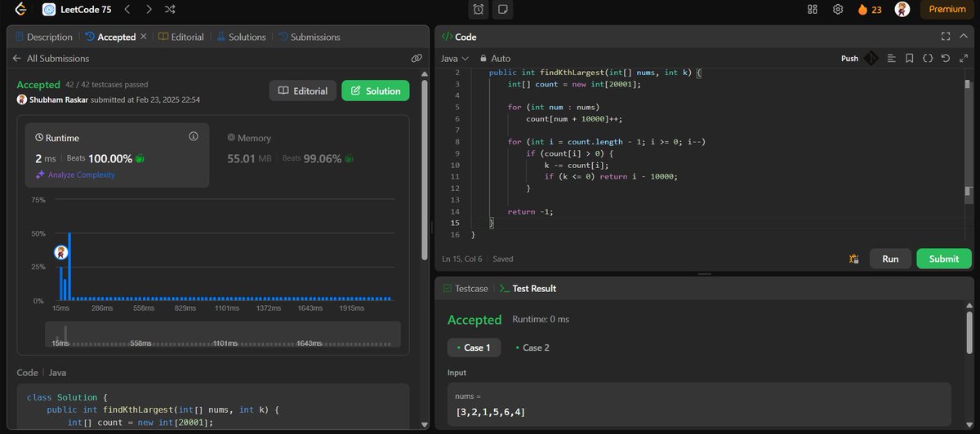This screenshot has height=434, width=980.
Task: Go to the next problem arrow
Action: [x=148, y=10]
